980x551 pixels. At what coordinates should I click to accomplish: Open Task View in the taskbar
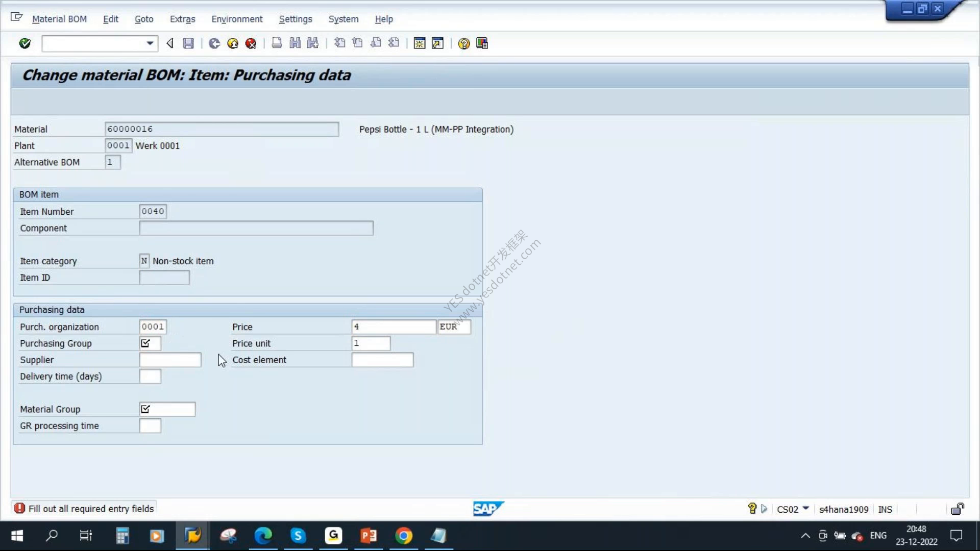(x=86, y=536)
